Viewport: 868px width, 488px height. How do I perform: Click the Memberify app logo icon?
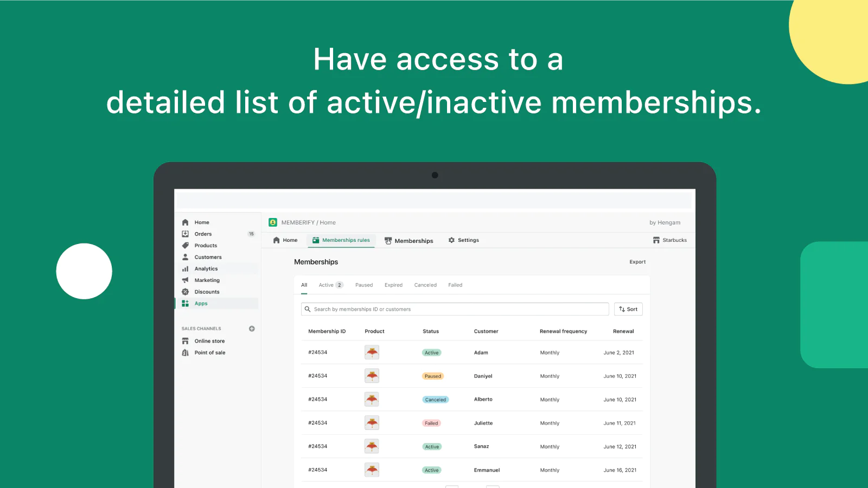273,222
